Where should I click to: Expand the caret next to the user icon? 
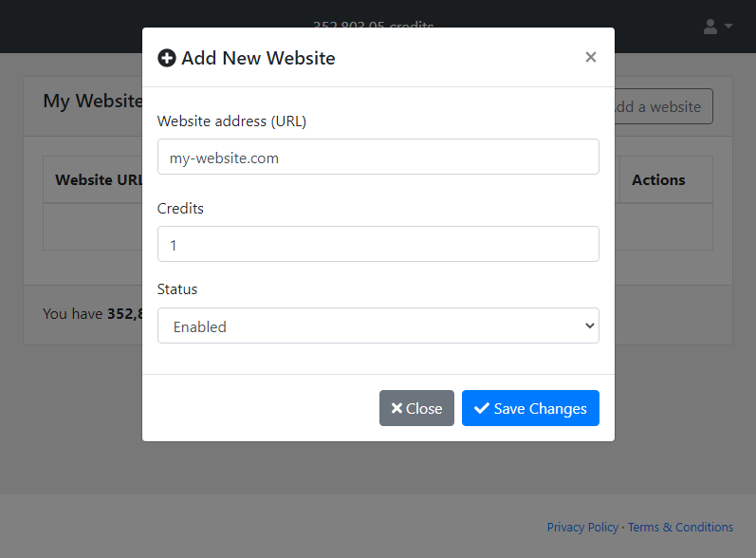(728, 27)
